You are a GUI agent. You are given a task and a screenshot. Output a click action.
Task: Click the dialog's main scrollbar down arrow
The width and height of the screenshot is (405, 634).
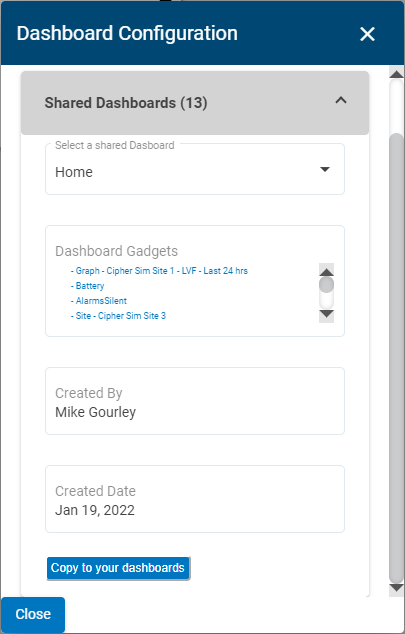tap(397, 588)
